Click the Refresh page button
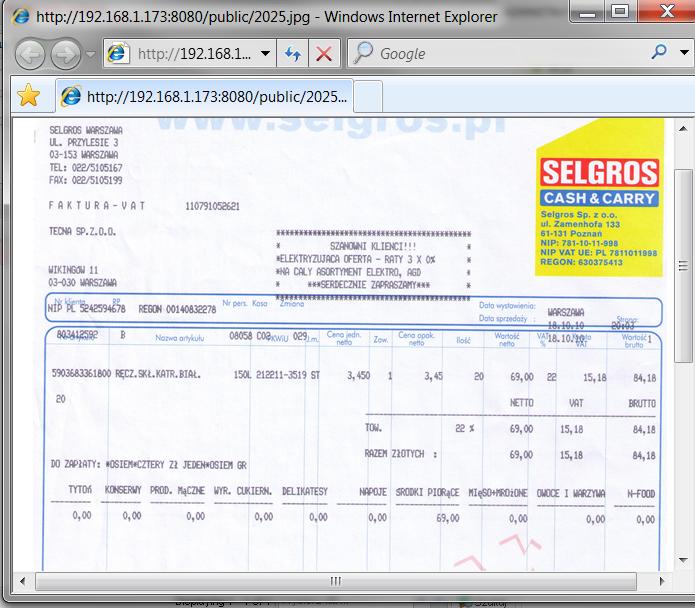 point(293,54)
